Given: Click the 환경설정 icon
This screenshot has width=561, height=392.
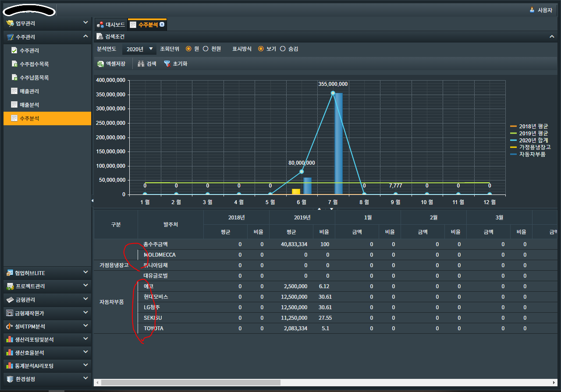Looking at the screenshot, I should click(10, 379).
